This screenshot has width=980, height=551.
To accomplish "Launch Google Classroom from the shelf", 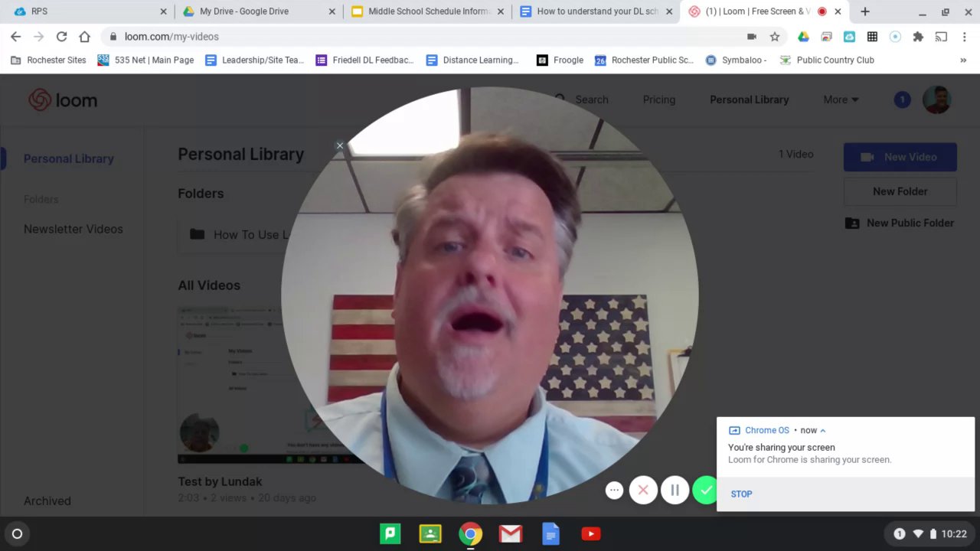I will [430, 534].
